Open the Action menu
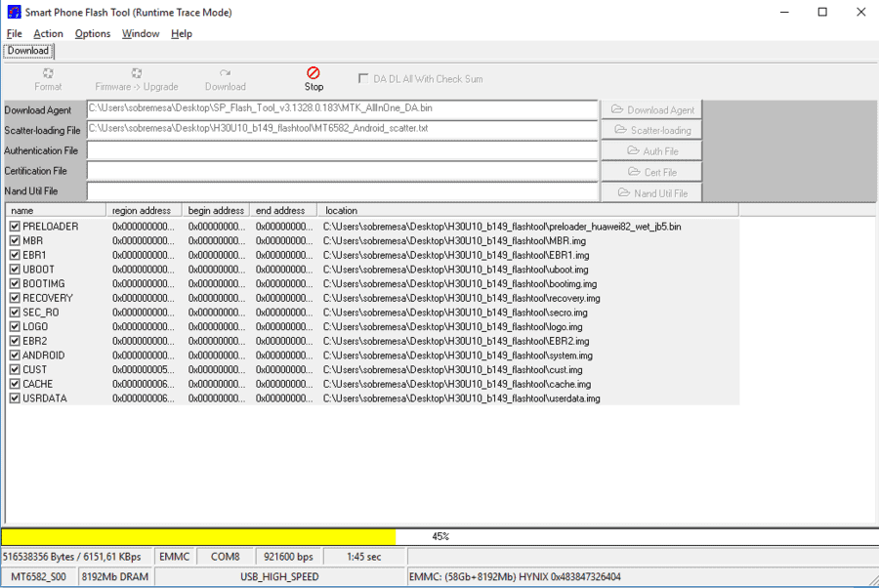This screenshot has height=588, width=879. (48, 33)
